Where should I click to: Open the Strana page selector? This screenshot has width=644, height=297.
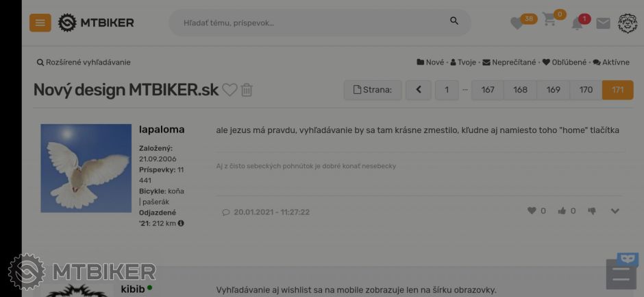[373, 90]
